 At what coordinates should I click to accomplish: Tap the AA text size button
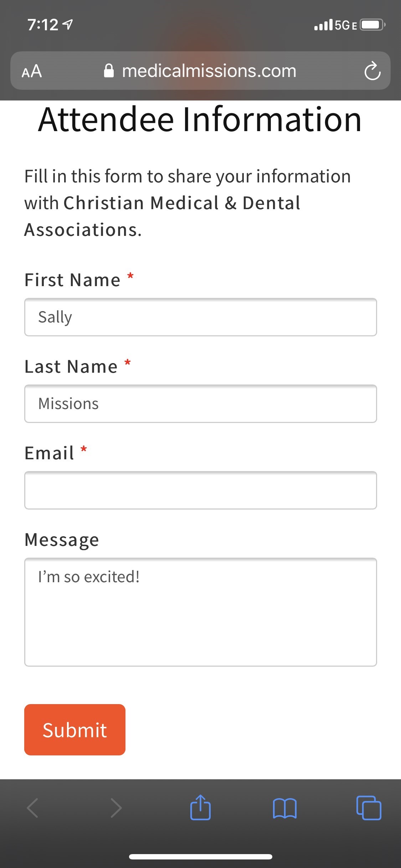click(32, 71)
